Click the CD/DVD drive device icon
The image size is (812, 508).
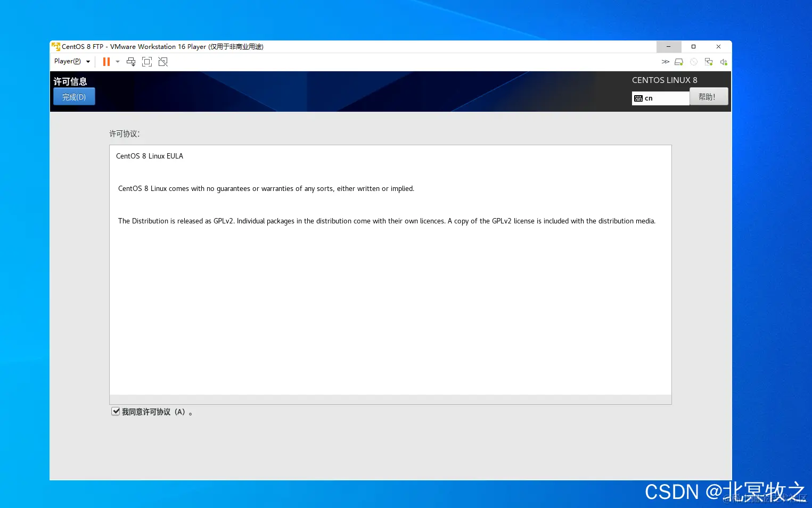tap(694, 62)
